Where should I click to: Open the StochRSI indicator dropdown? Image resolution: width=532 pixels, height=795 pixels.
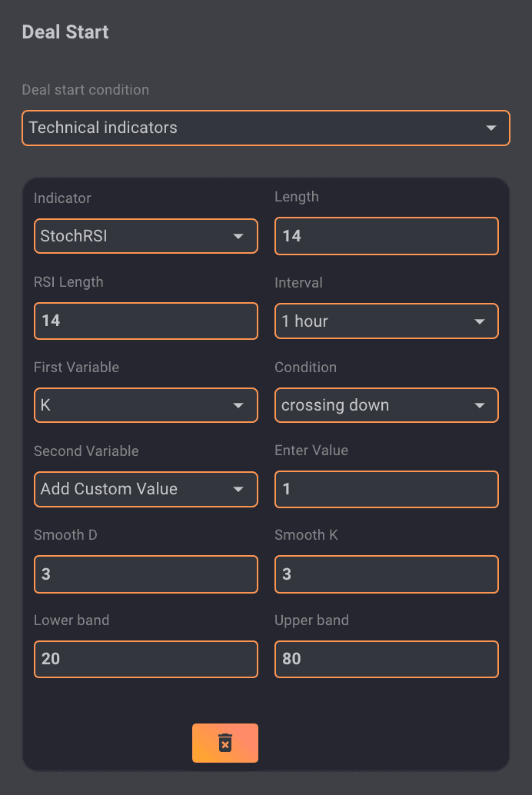tap(145, 236)
